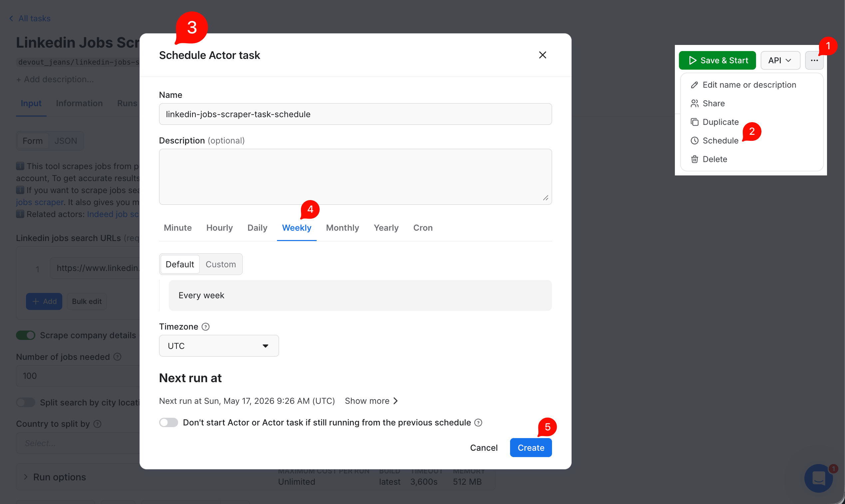845x504 pixels.
Task: Click Cancel in the schedule dialog
Action: pyautogui.click(x=484, y=448)
